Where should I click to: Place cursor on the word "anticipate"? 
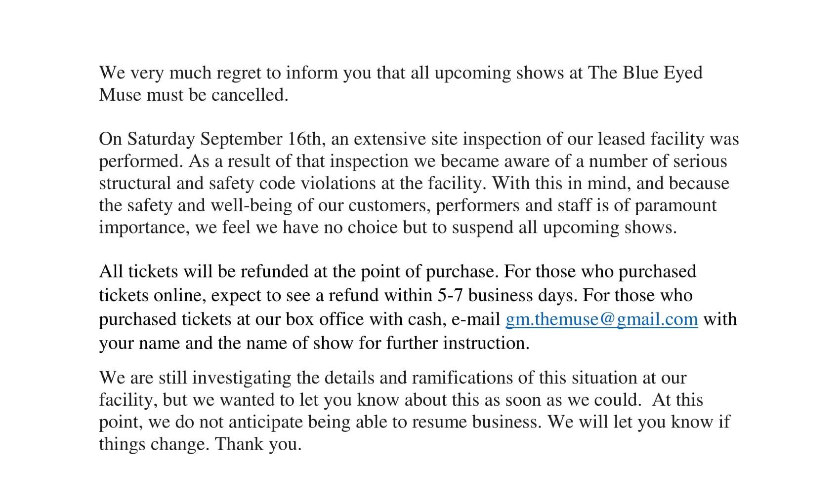(x=266, y=422)
